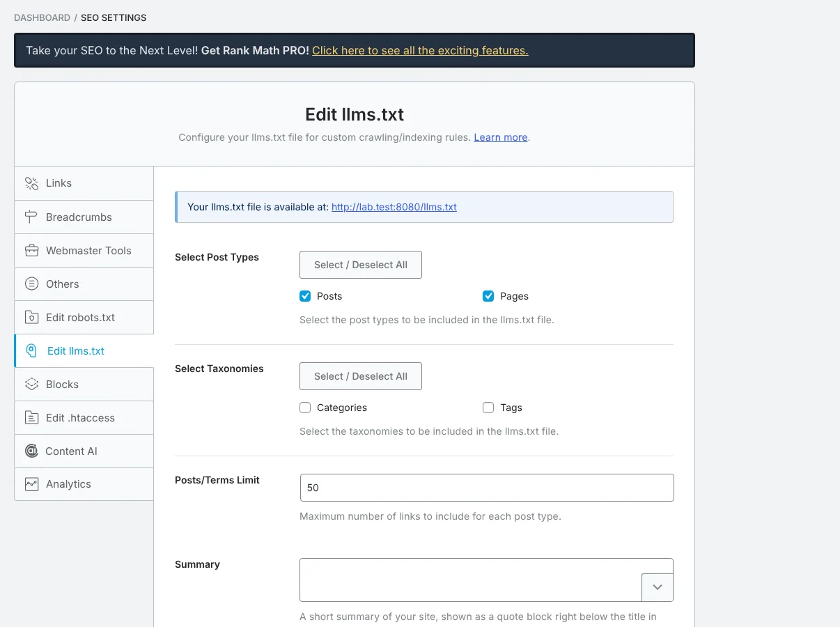
Task: Click the Tags label text
Action: 511,408
